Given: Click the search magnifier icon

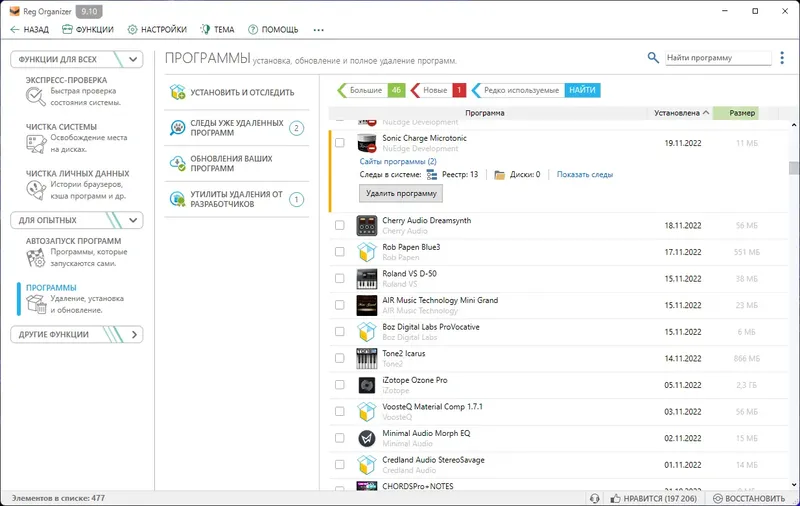Looking at the screenshot, I should tap(653, 58).
